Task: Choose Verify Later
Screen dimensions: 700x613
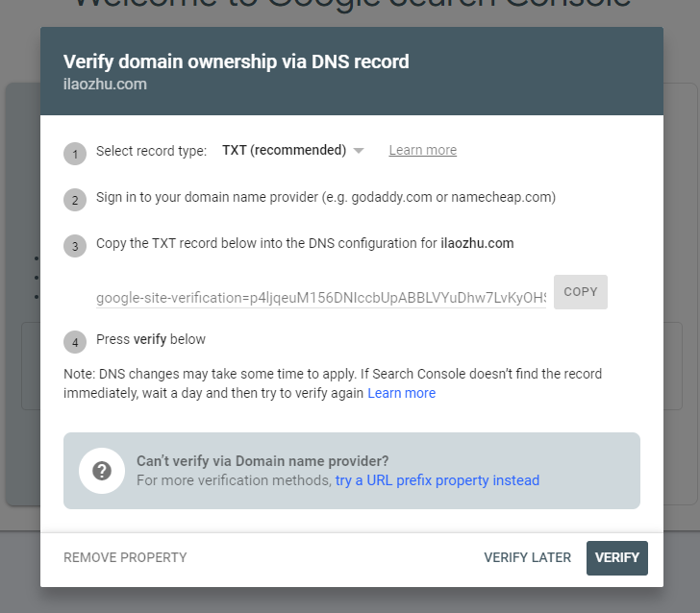Action: (527, 557)
